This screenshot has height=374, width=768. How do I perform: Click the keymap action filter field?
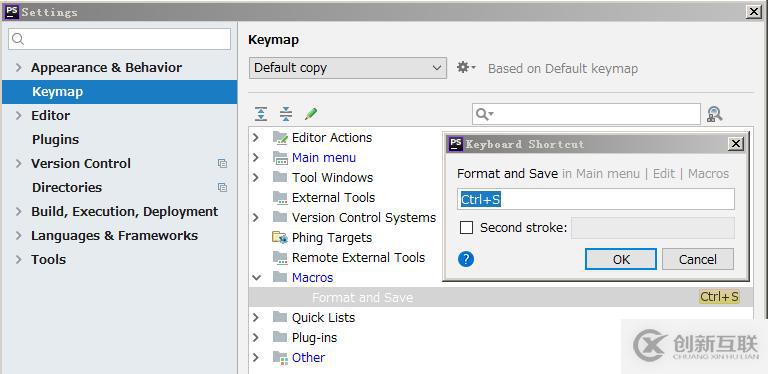[x=586, y=114]
